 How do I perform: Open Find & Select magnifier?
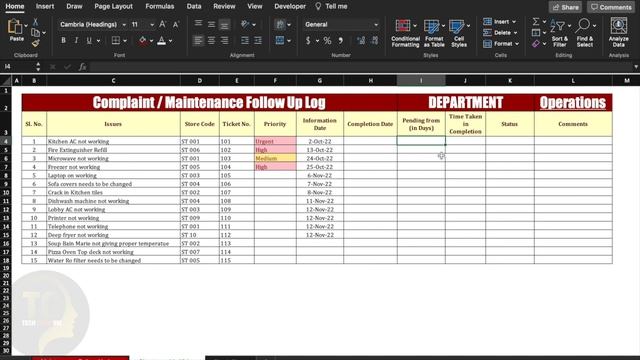585,33
